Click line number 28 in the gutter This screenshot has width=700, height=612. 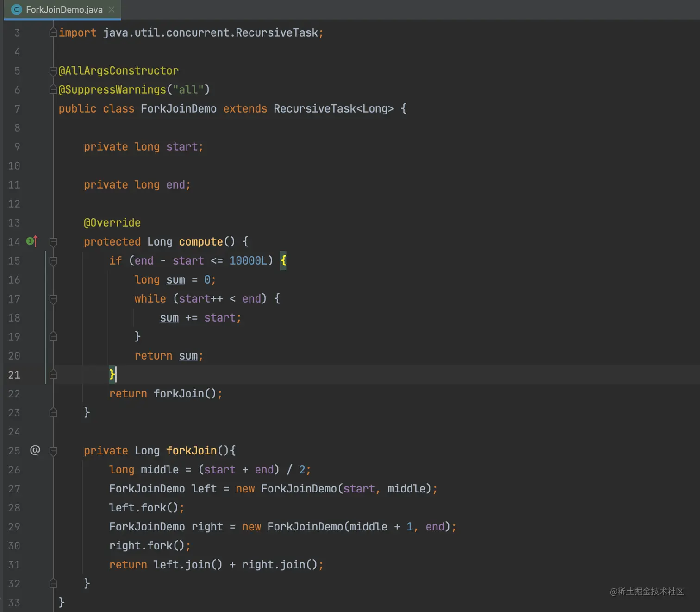14,508
